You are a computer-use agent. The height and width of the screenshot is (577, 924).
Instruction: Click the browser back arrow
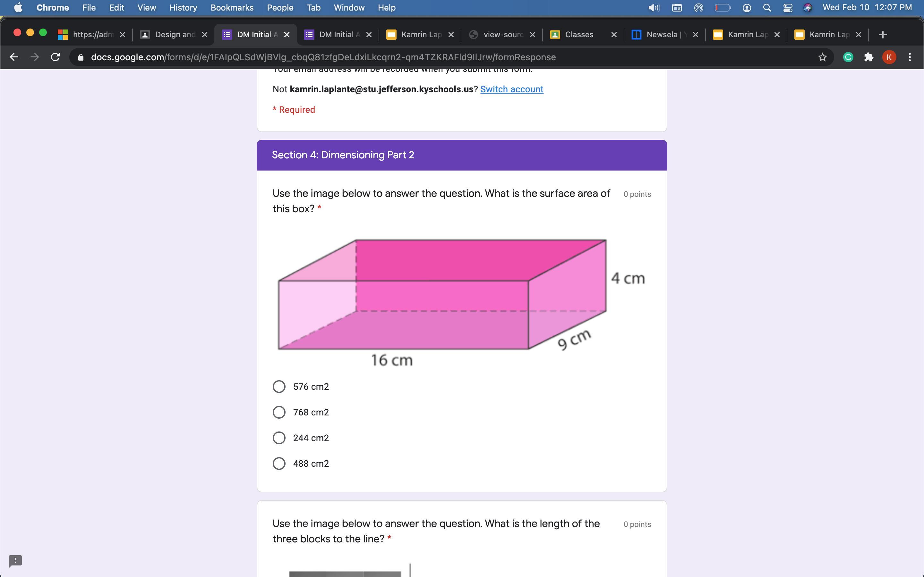[x=14, y=57]
